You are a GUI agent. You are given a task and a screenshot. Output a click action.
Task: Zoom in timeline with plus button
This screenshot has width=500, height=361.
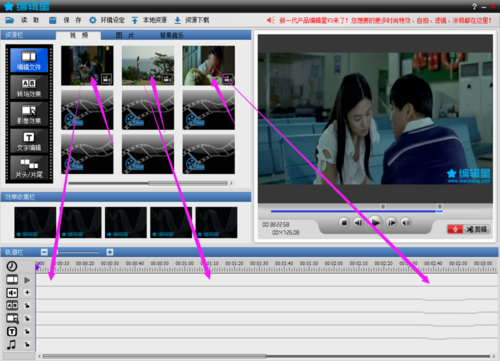pos(110,252)
